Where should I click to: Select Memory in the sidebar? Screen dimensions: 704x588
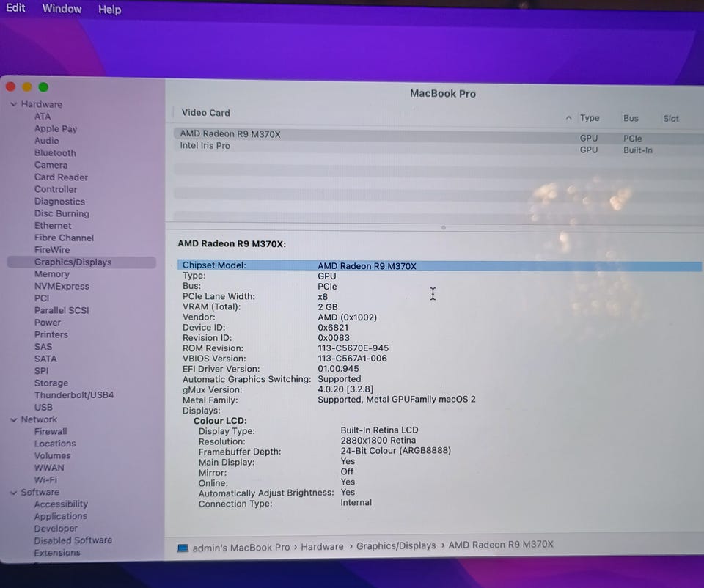52,273
